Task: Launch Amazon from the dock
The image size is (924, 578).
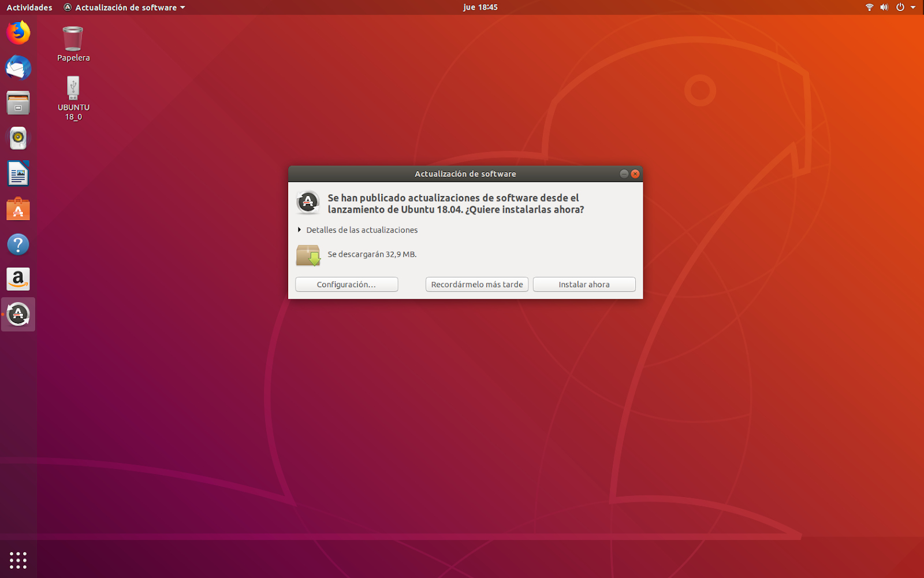Action: click(x=18, y=279)
